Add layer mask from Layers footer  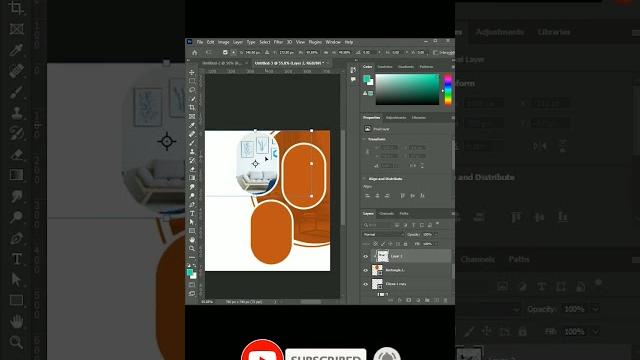(409, 300)
